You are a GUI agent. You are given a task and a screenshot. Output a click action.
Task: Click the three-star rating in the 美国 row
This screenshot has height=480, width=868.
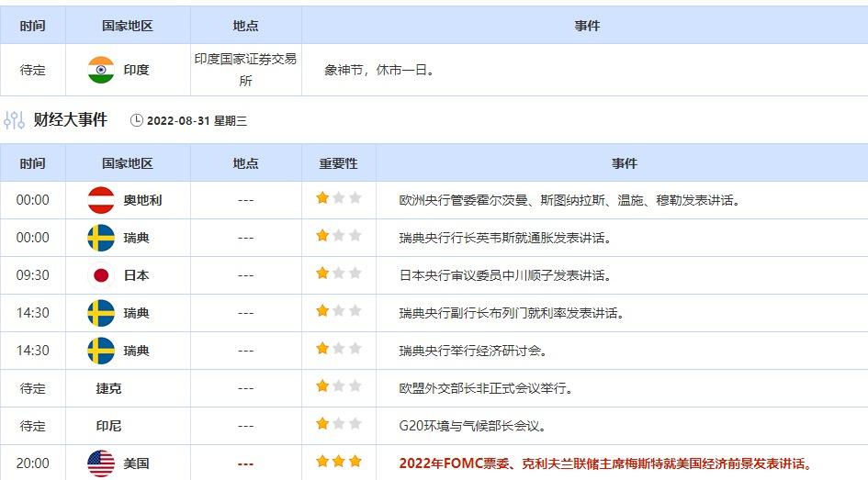point(339,462)
